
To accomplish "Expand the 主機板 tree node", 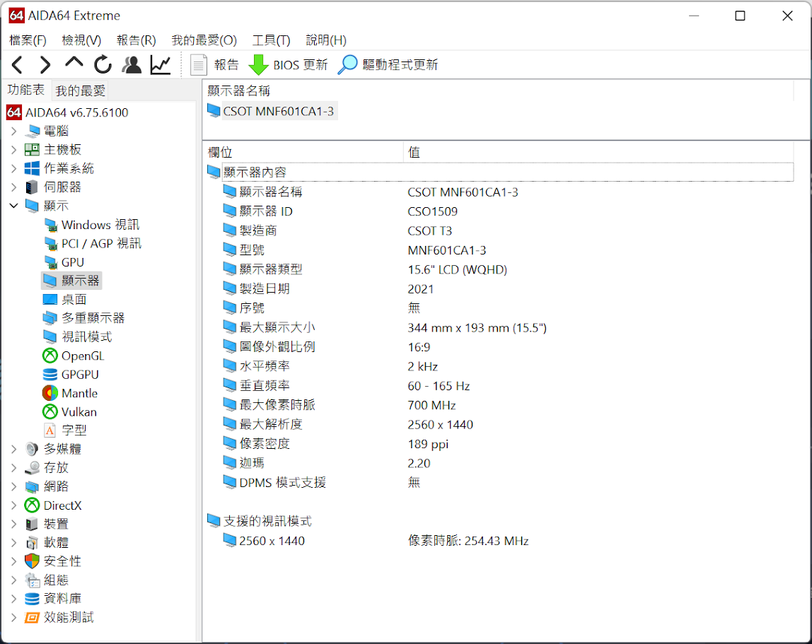I will 14,150.
